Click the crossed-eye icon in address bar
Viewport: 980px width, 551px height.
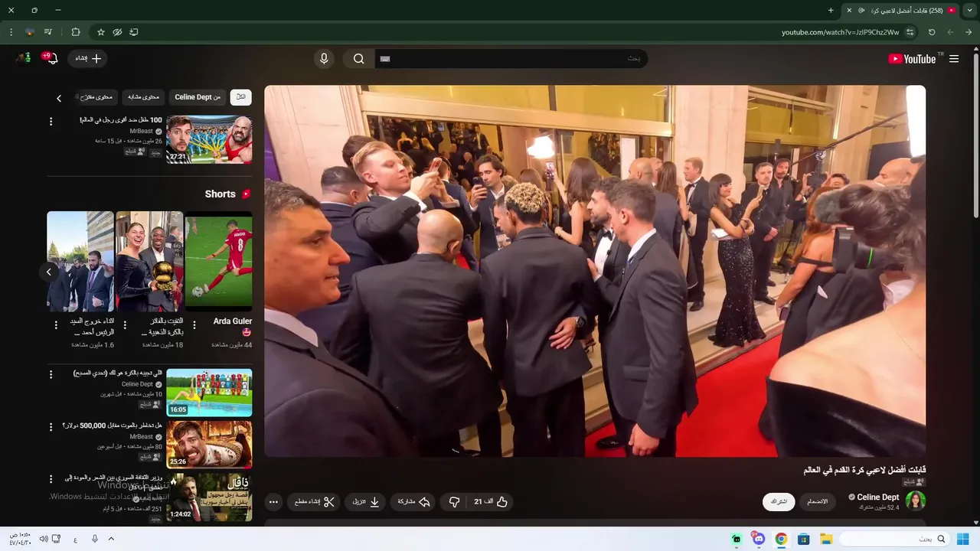click(117, 32)
